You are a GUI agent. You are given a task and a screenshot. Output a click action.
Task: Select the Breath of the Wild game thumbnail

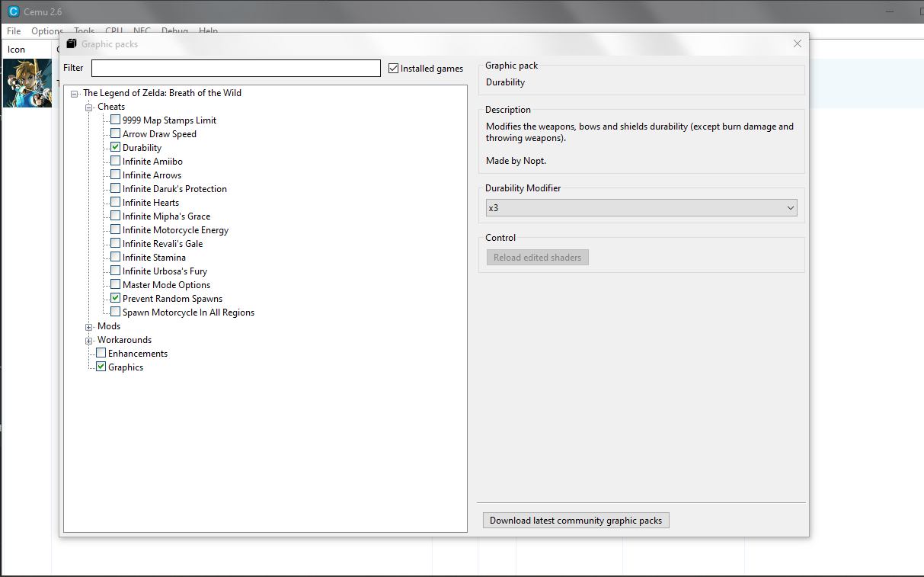click(x=27, y=83)
